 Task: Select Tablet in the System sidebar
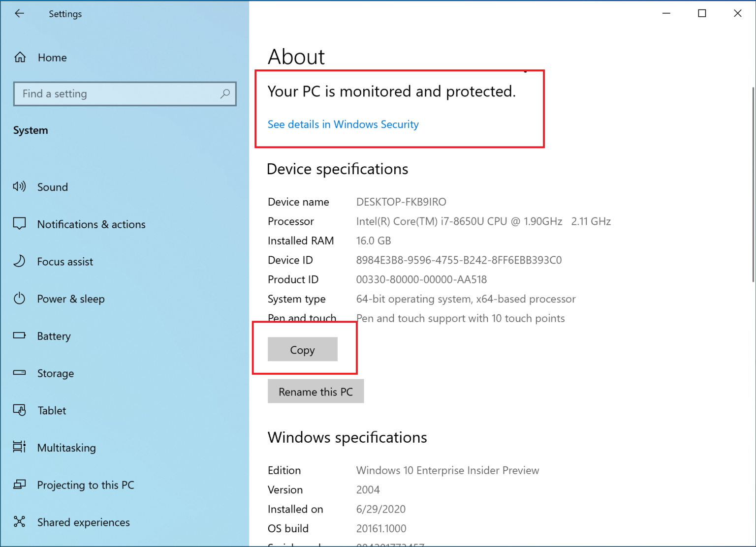tap(52, 410)
